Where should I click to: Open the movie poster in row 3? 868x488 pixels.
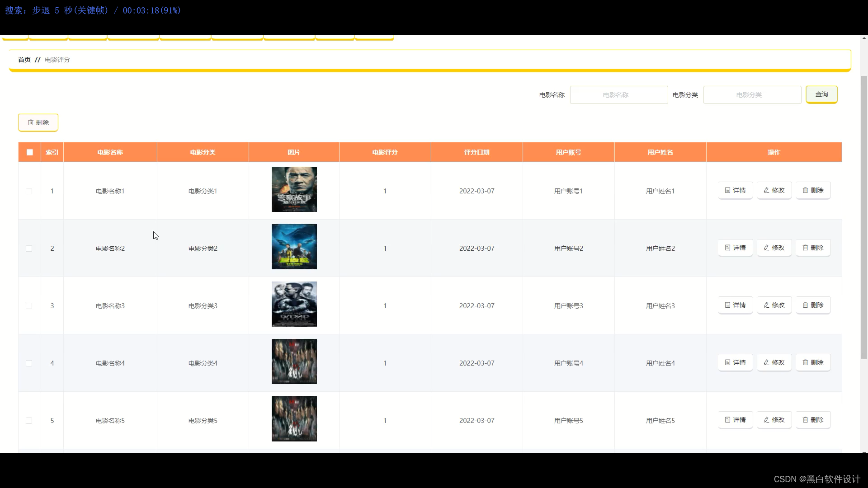(x=294, y=304)
